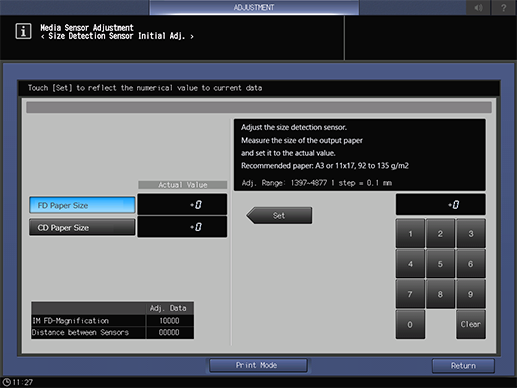Click the 'Size Detection Sensor Initial Adj.' subtitle
Viewport: 517px width, 388px height.
point(117,36)
